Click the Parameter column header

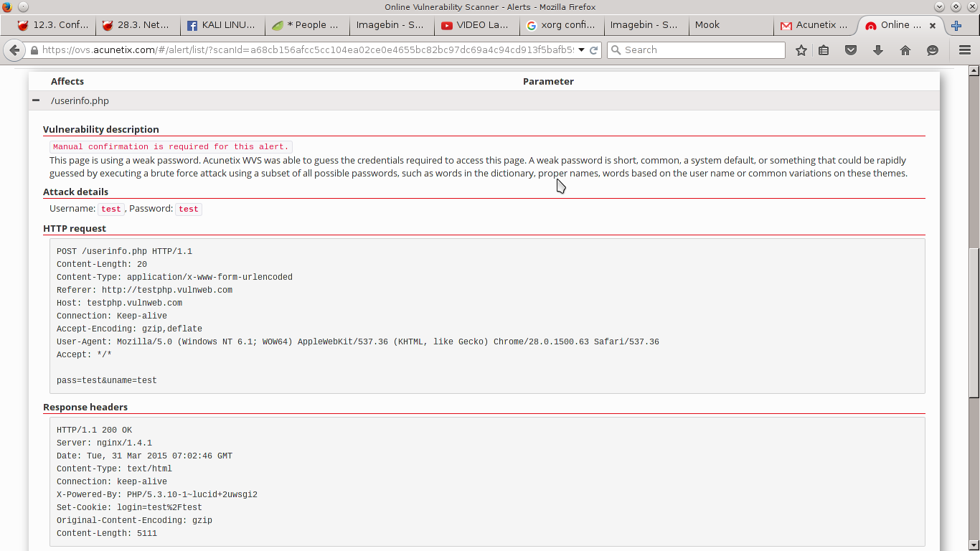pyautogui.click(x=548, y=82)
